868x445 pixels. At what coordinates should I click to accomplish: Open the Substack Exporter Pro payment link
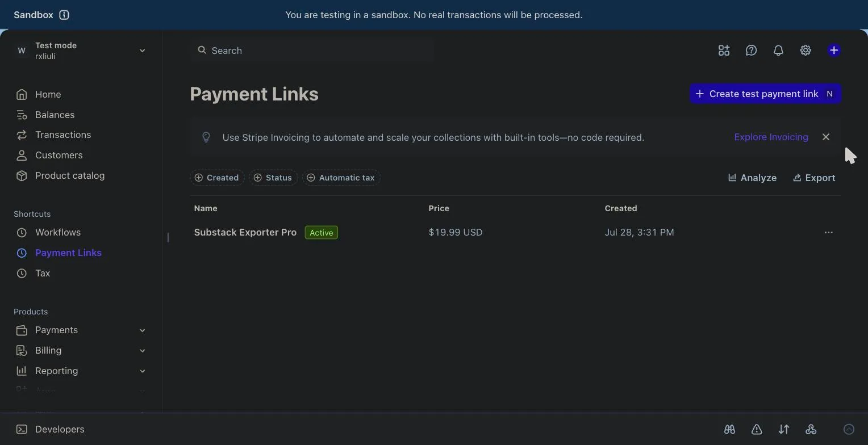point(245,232)
